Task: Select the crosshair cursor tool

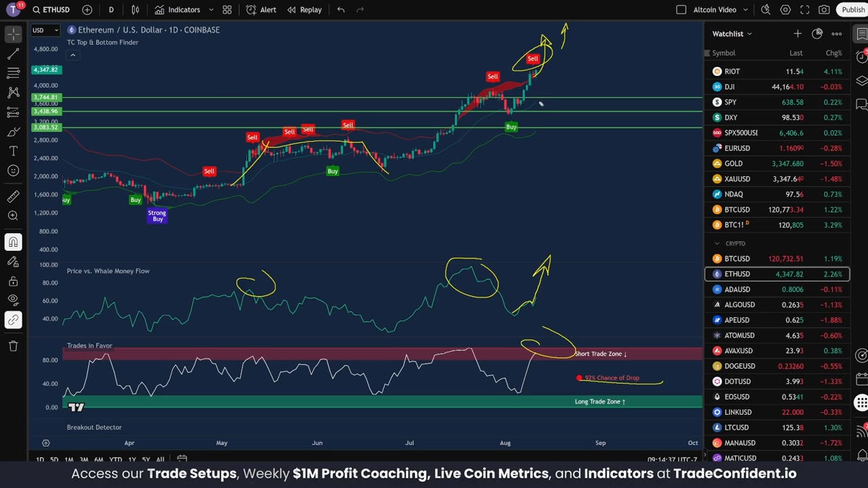Action: pyautogui.click(x=13, y=34)
